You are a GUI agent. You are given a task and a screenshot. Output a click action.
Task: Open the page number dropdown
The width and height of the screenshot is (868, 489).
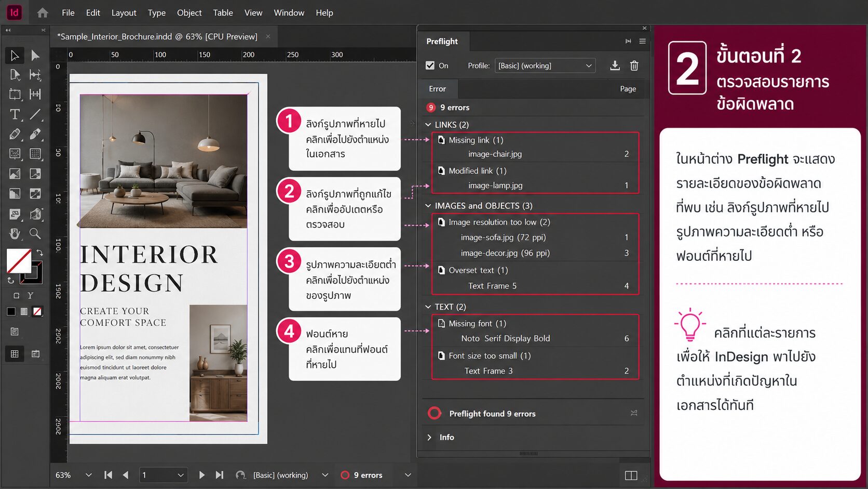(x=181, y=475)
